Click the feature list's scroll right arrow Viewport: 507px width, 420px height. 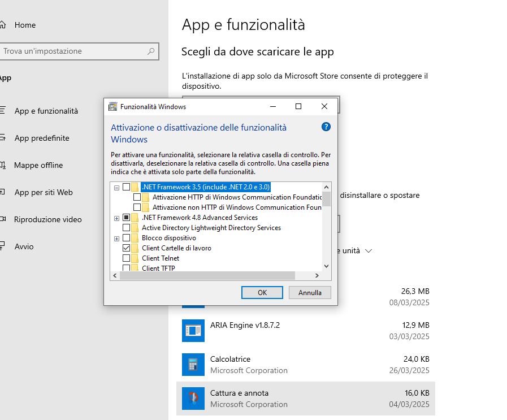point(317,275)
